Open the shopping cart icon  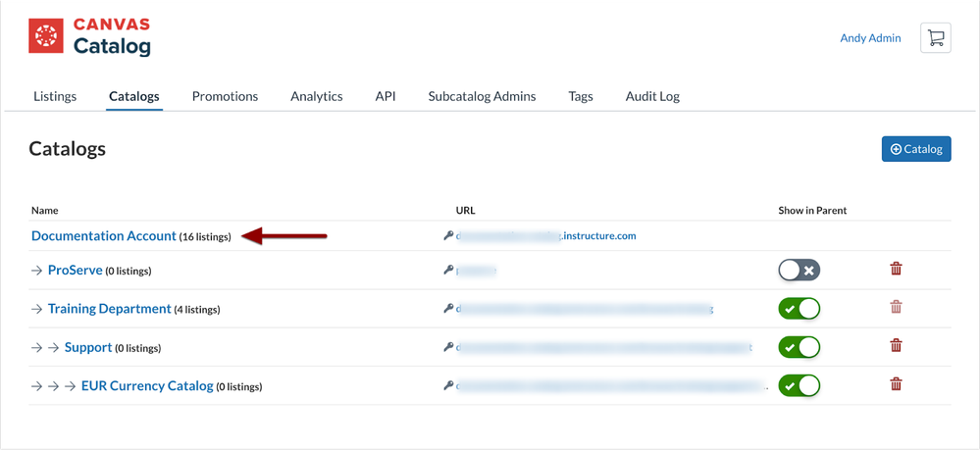(935, 38)
